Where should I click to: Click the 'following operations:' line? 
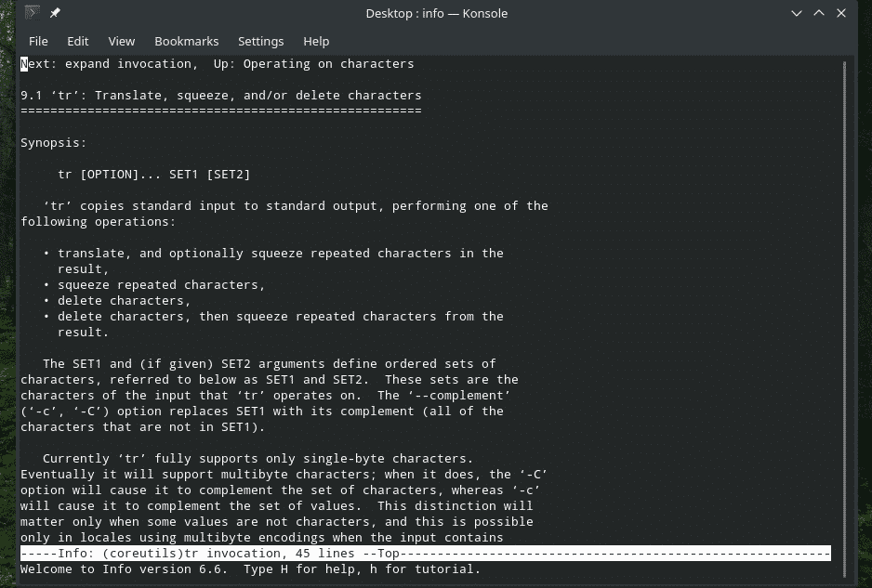point(98,222)
